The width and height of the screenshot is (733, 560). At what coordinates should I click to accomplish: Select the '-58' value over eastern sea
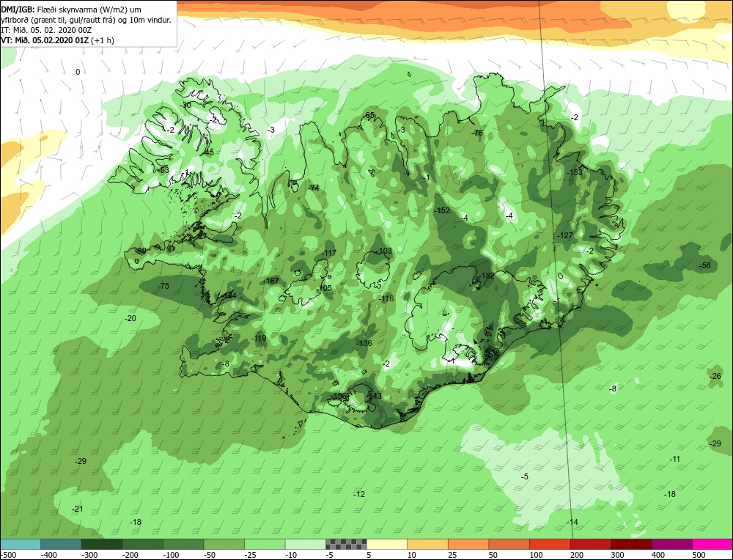coord(705,265)
